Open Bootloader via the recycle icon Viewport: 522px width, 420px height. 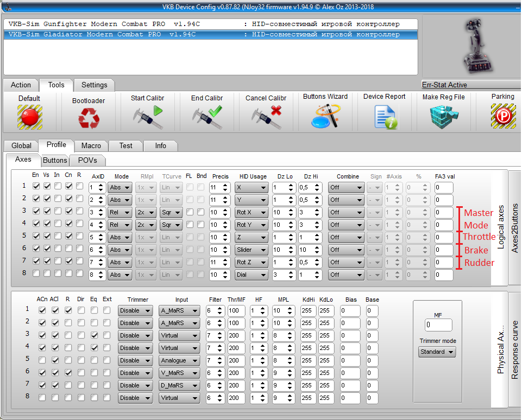point(89,118)
